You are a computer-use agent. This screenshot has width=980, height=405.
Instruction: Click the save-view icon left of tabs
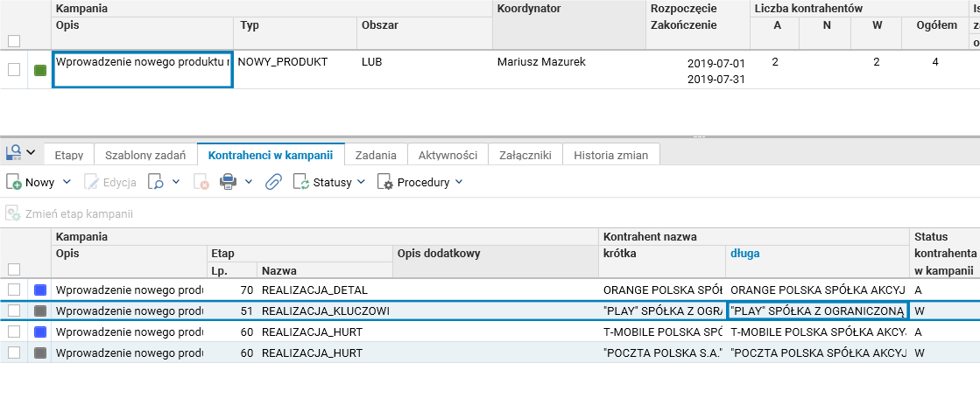coord(14,152)
